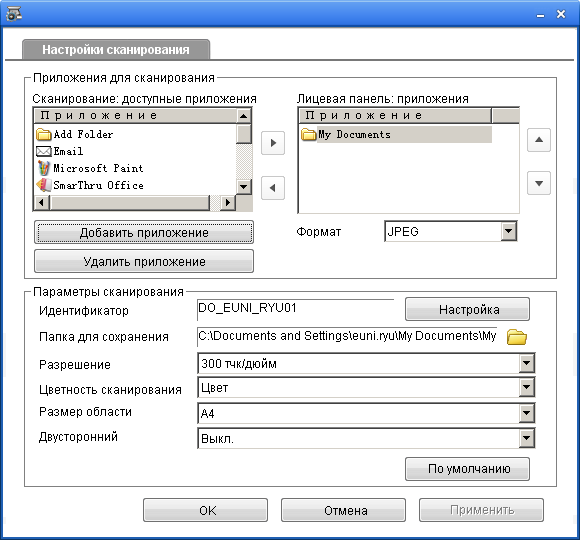Click the Добавить приложение button
The image size is (580, 540).
coord(144,233)
